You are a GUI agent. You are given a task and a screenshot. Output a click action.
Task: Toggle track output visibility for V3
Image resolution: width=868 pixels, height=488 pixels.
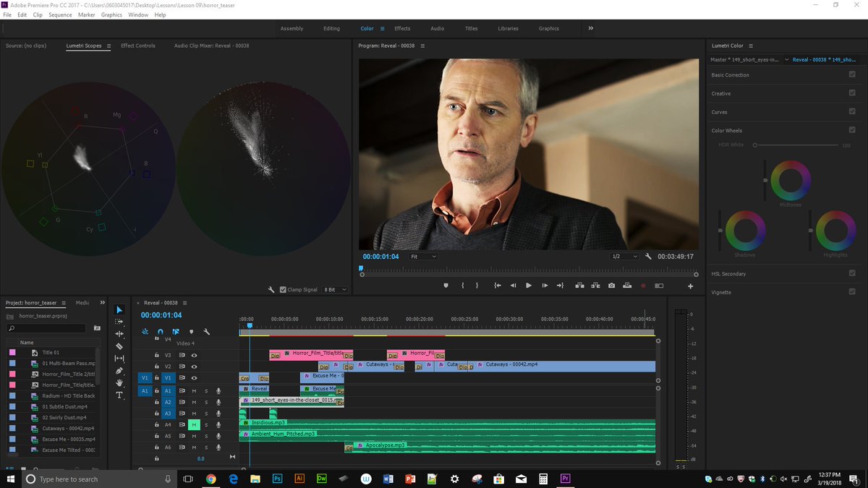point(194,354)
